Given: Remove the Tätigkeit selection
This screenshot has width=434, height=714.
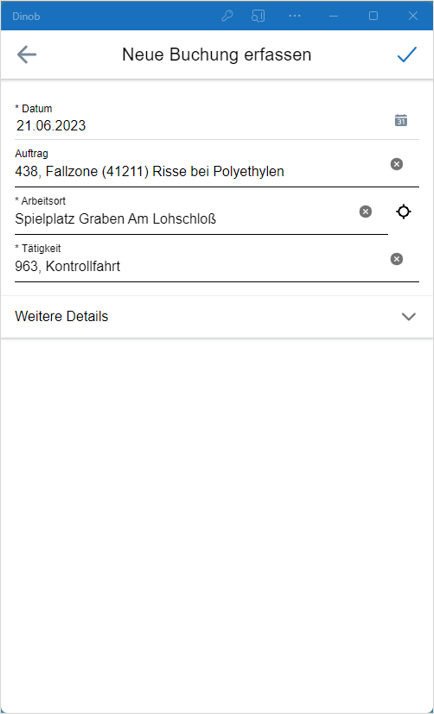Looking at the screenshot, I should pyautogui.click(x=397, y=259).
